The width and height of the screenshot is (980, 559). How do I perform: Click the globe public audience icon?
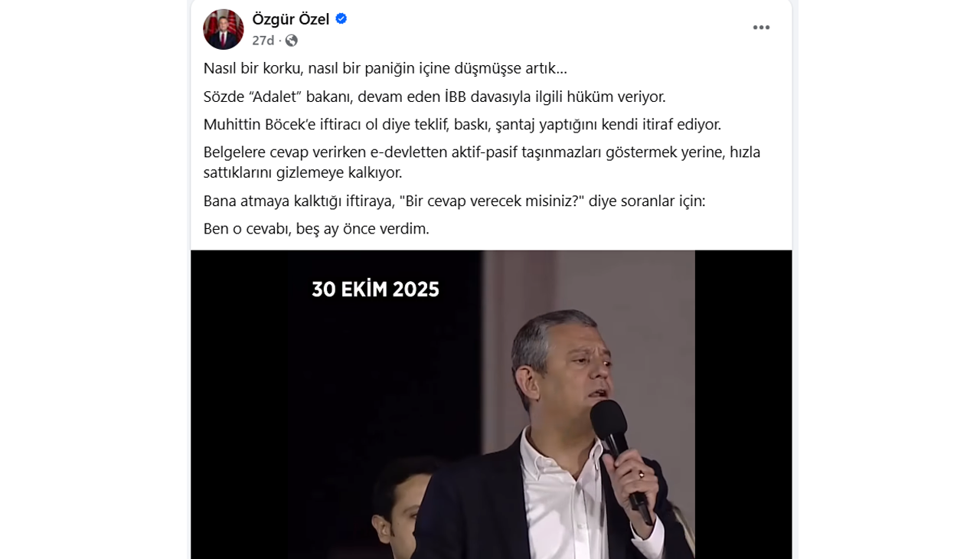point(292,41)
